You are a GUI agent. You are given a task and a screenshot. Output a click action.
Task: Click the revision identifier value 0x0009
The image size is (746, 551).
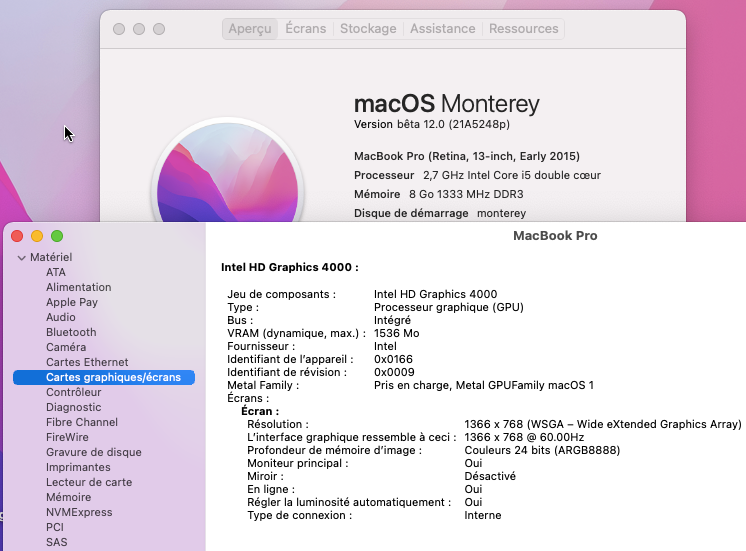pos(394,372)
